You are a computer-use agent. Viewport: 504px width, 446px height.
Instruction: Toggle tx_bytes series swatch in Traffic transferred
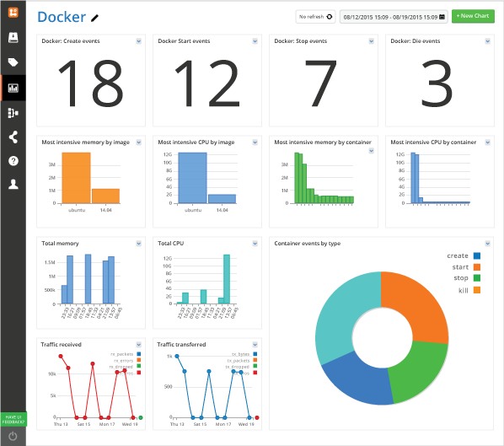click(255, 354)
